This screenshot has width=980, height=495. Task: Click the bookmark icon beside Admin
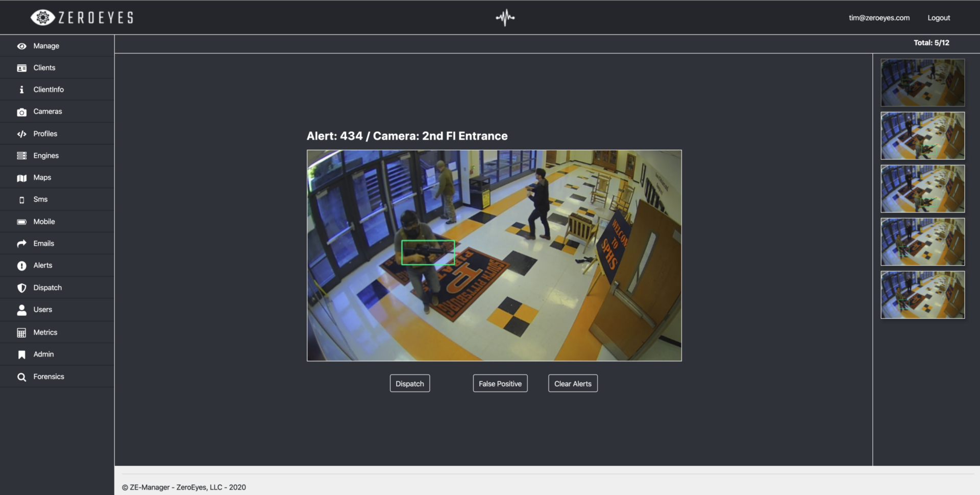(x=21, y=355)
